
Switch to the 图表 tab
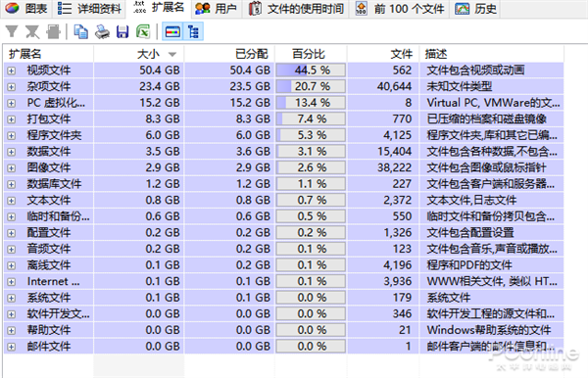25,8
